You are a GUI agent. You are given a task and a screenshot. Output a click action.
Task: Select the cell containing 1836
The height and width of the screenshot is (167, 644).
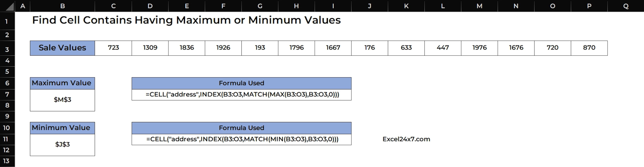[x=186, y=48]
